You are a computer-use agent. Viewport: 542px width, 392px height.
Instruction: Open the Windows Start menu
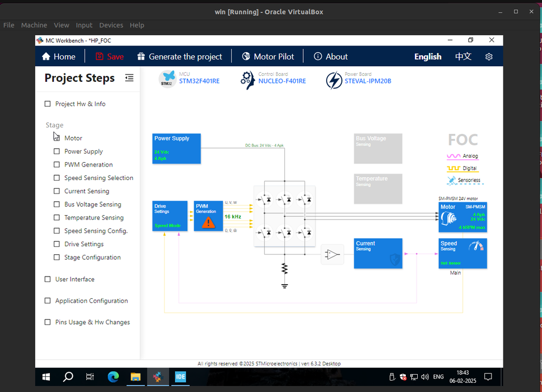click(46, 377)
